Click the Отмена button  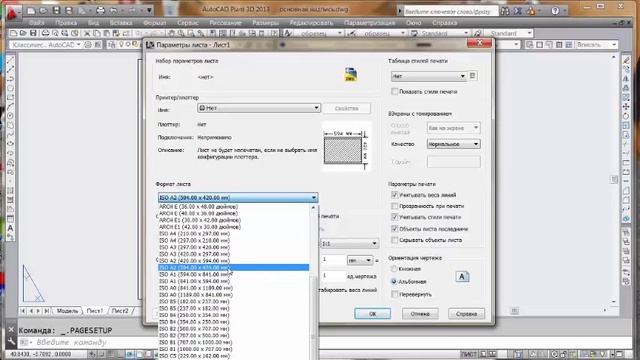[x=420, y=314]
